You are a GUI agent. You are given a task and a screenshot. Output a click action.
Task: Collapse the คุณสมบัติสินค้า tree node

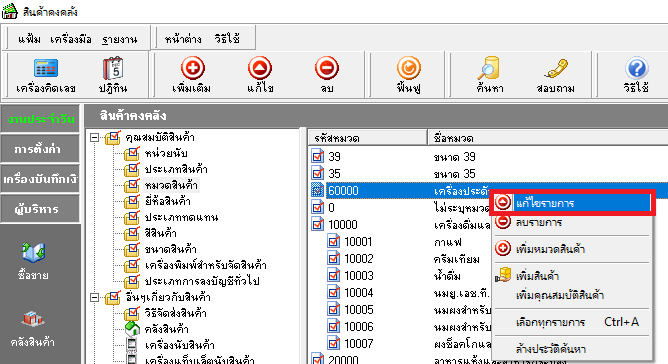click(95, 137)
